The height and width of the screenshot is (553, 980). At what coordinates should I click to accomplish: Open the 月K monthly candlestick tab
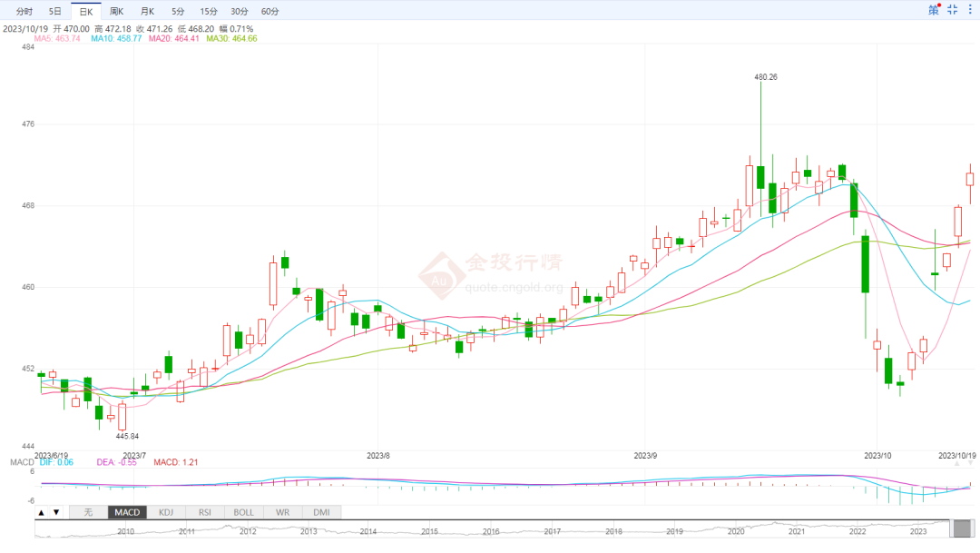(x=148, y=11)
